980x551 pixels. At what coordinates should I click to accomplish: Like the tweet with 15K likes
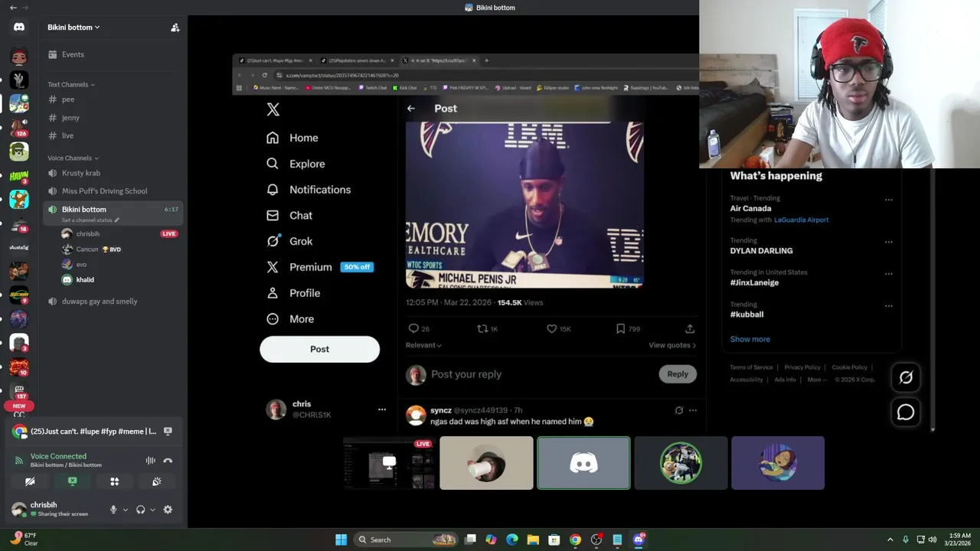(x=551, y=328)
